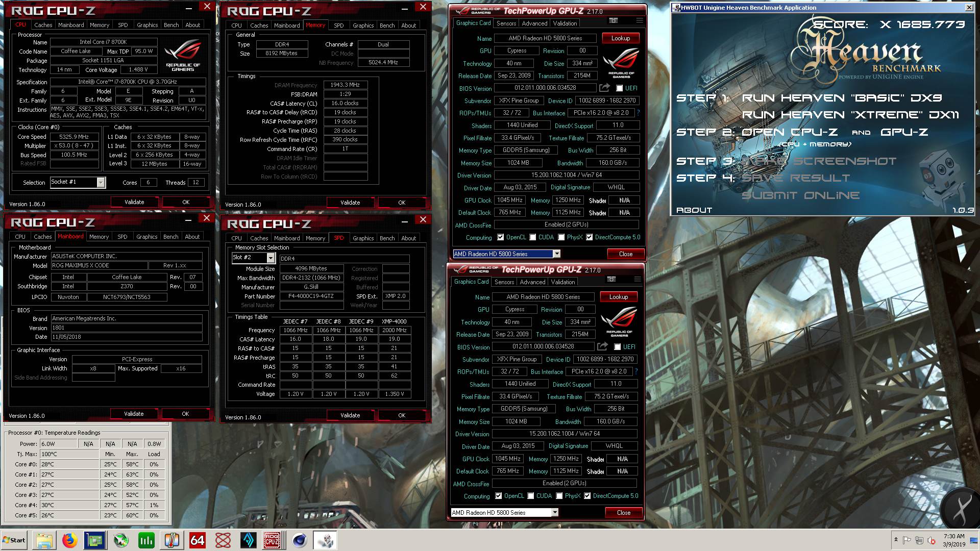This screenshot has width=980, height=551.
Task: Toggle UEFI checkbox in lower GPU-Z window
Action: point(617,347)
